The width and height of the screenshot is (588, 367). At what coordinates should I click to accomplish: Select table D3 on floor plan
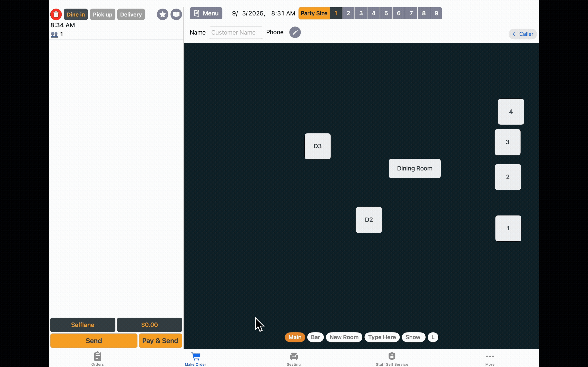click(317, 146)
